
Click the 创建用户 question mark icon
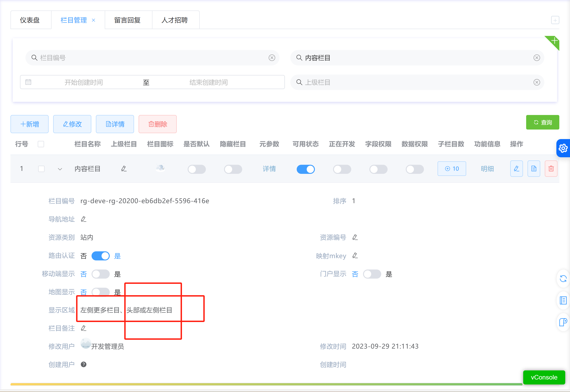[83, 365]
